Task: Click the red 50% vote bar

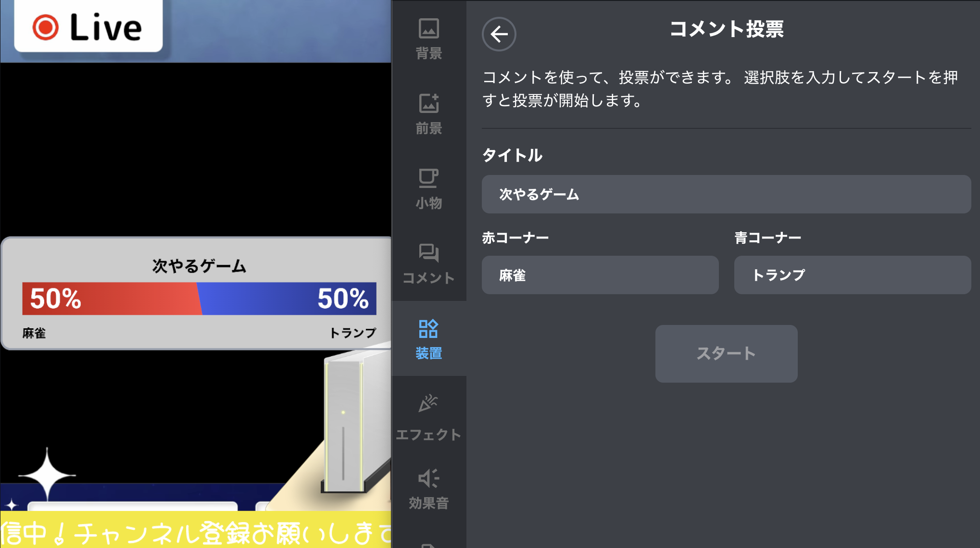Action: pos(110,299)
